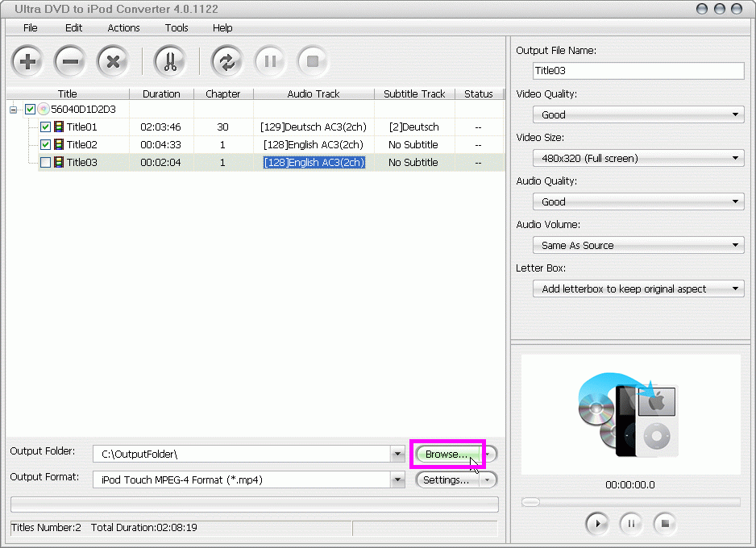Screen dimensions: 756x548
Task: Open the Actions menu
Action: [123, 28]
